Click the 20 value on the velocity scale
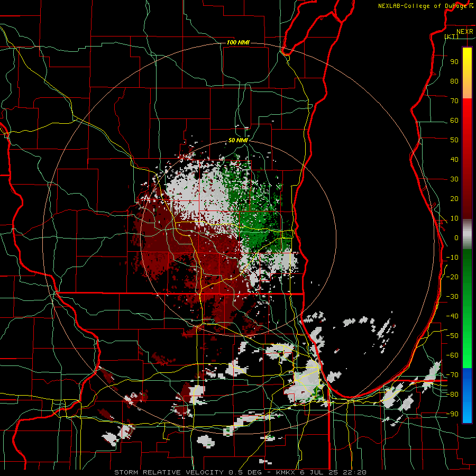The height and width of the screenshot is (476, 476). coord(454,198)
